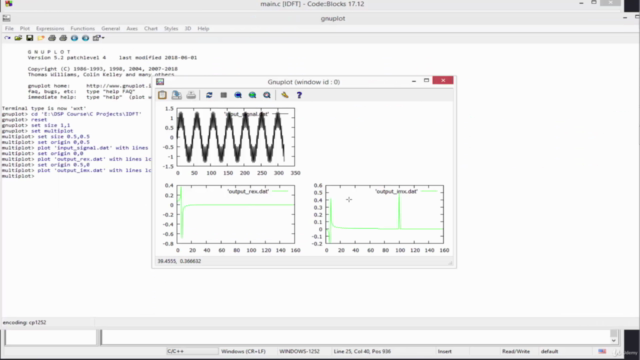This screenshot has height=360, width=640.
Task: Click the first blue round icon in toolbar
Action: 74,38
